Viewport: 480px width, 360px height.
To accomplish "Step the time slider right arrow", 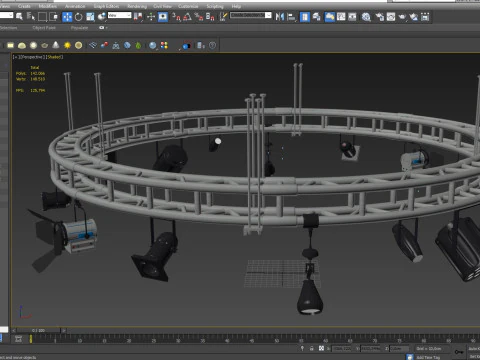I will 63,330.
